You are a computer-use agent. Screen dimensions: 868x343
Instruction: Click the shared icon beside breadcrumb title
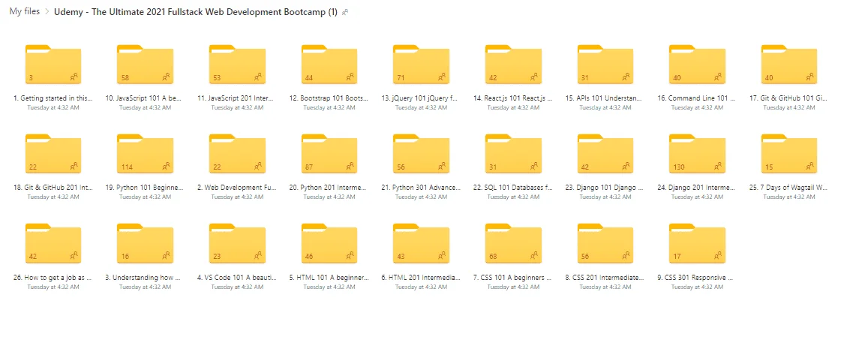[345, 12]
